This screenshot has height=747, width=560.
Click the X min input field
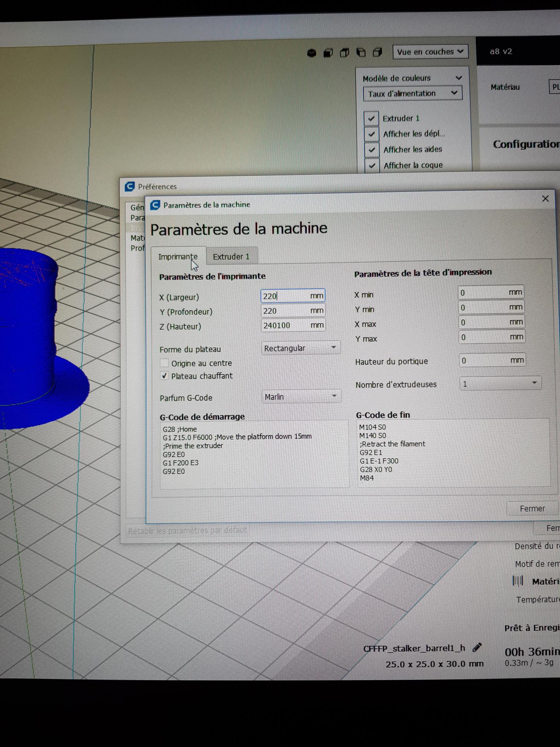tap(491, 293)
